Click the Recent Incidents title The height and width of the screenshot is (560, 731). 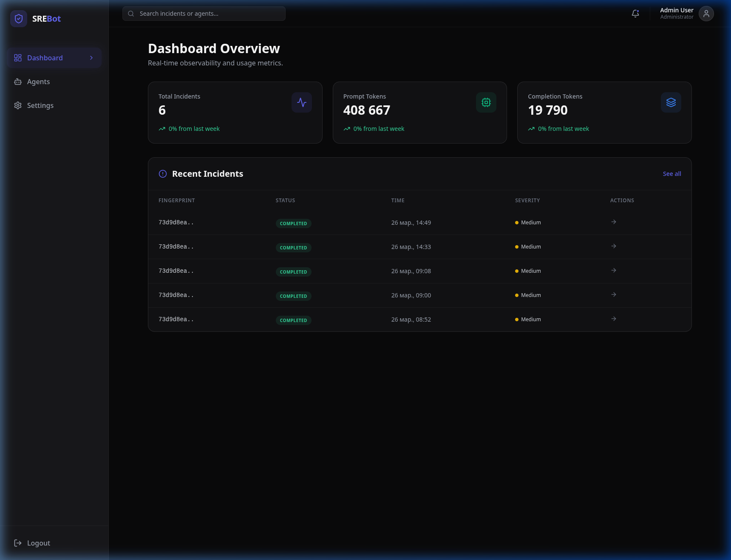[207, 174]
